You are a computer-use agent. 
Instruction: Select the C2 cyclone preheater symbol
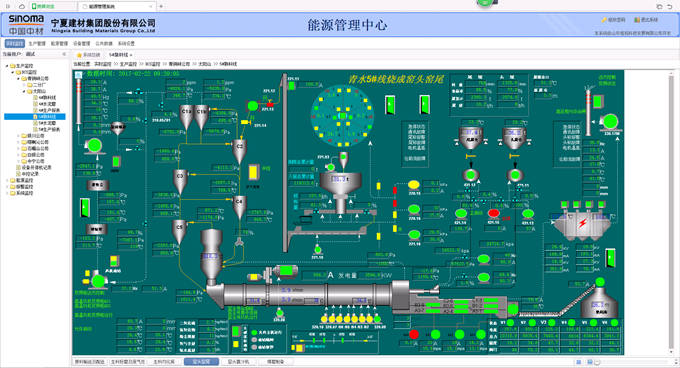pyautogui.click(x=239, y=151)
